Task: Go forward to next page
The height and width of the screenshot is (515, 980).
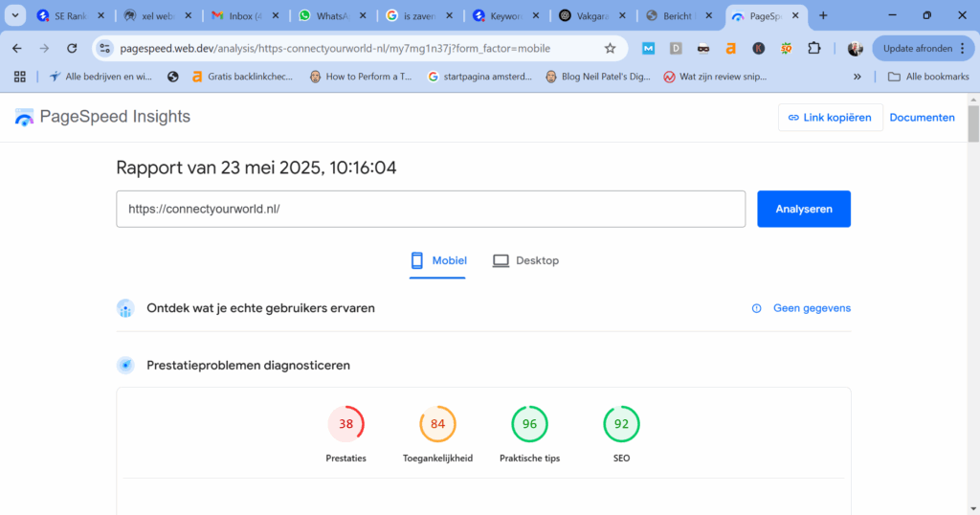Action: click(44, 48)
